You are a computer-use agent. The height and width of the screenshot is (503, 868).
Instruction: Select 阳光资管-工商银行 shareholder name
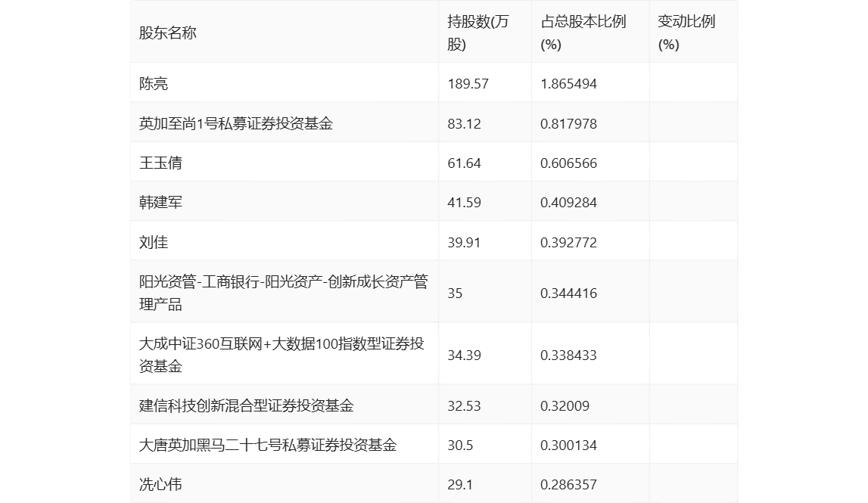click(284, 293)
